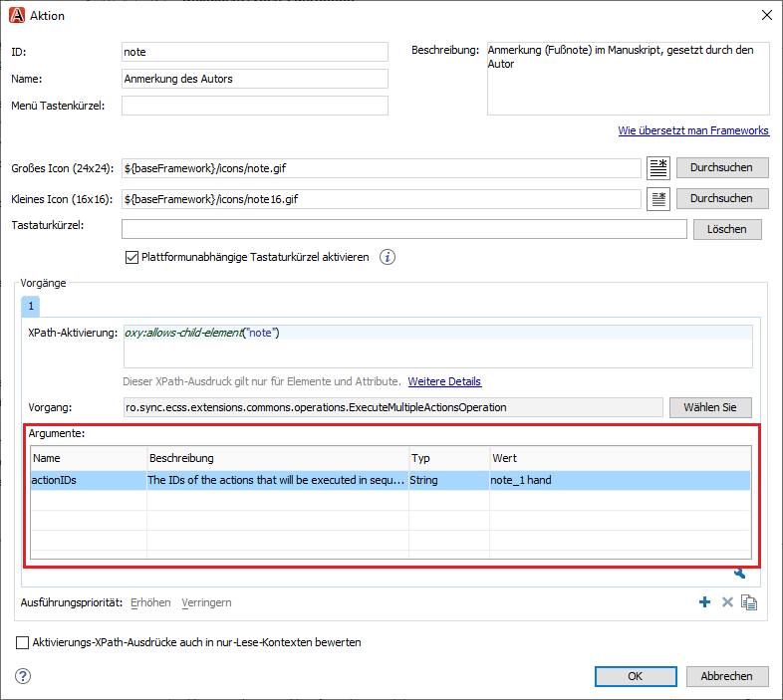Click the Wert column header
Viewport: 783px width, 700px height.
(621, 458)
